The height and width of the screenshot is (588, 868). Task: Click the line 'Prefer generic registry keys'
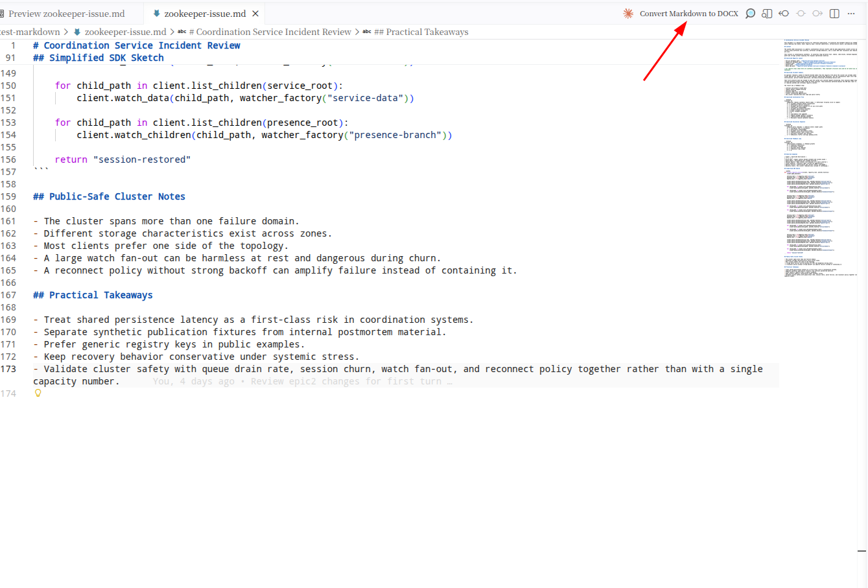tap(169, 344)
